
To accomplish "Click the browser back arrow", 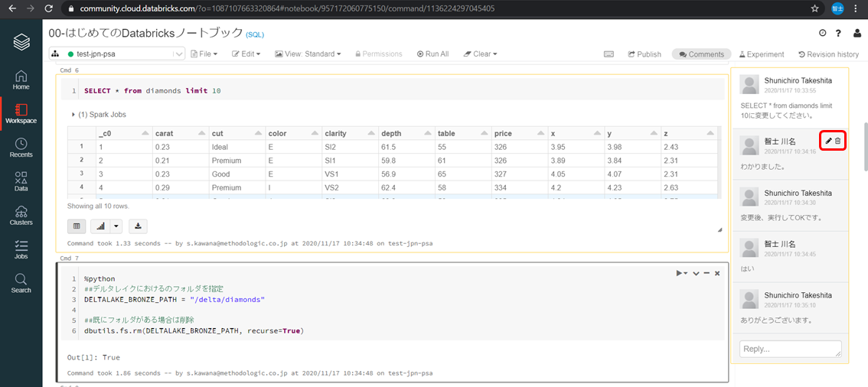I will click(x=12, y=9).
